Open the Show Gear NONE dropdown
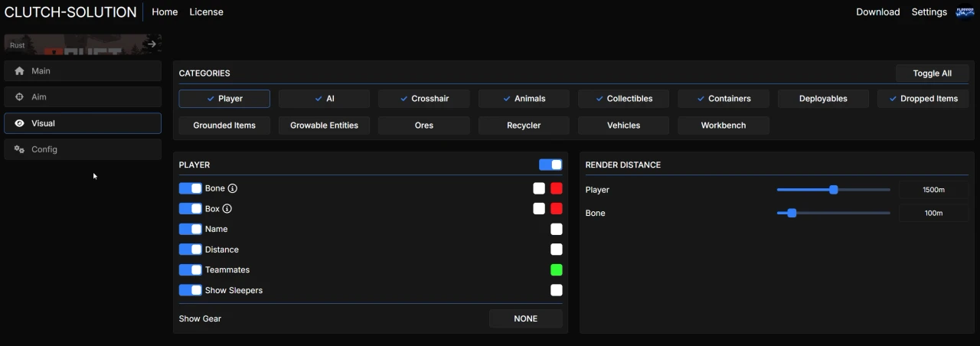Viewport: 980px width, 346px height. pyautogui.click(x=525, y=318)
